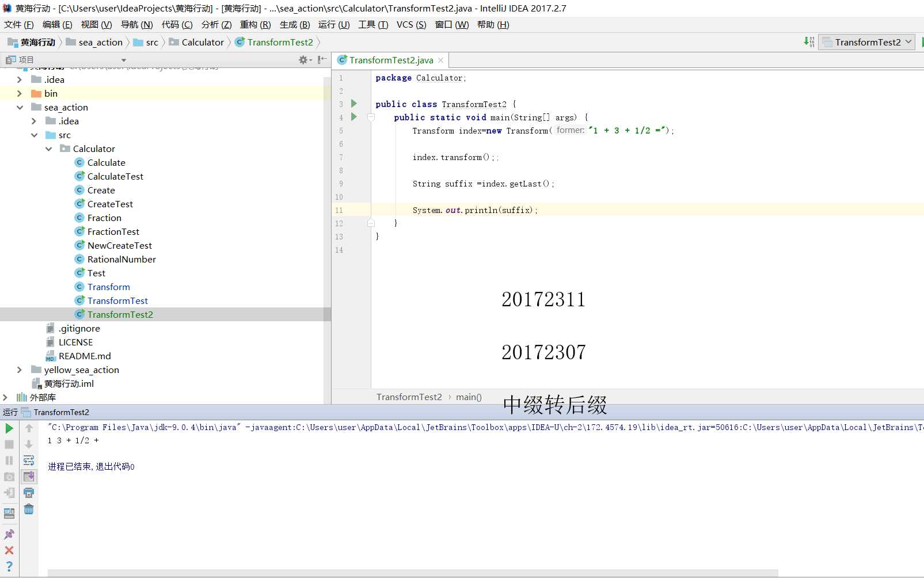This screenshot has height=578, width=924.
Task: Open the 帮助 (H) menu
Action: [x=493, y=25]
